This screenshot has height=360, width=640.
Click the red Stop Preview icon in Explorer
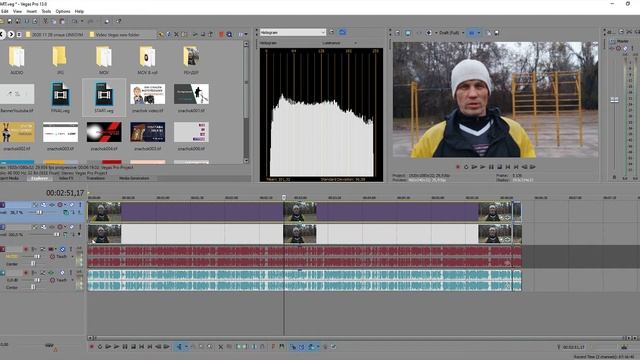pos(221,34)
